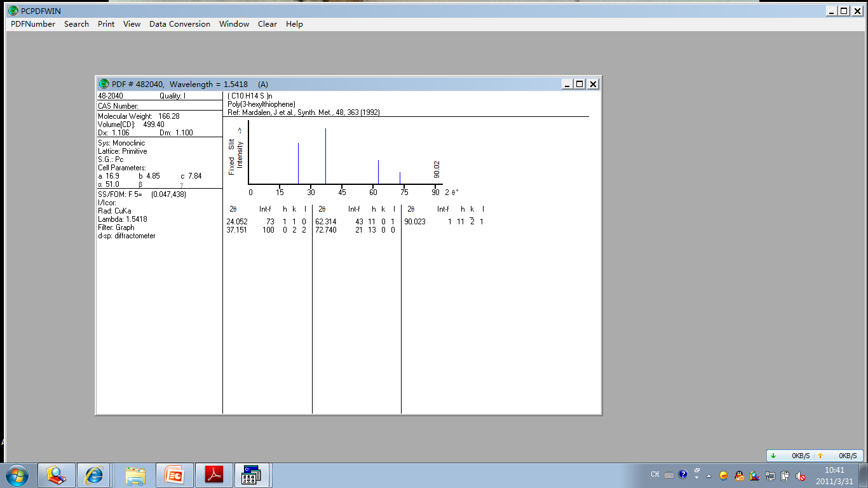This screenshot has width=868, height=488.
Task: Show hidden system tray icons
Action: [709, 475]
